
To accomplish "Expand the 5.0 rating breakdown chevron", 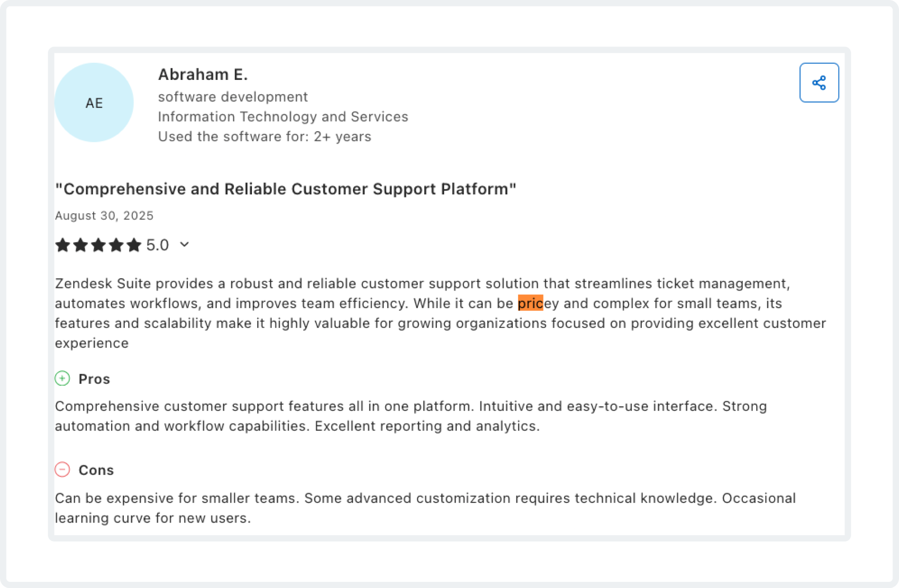I will 184,244.
